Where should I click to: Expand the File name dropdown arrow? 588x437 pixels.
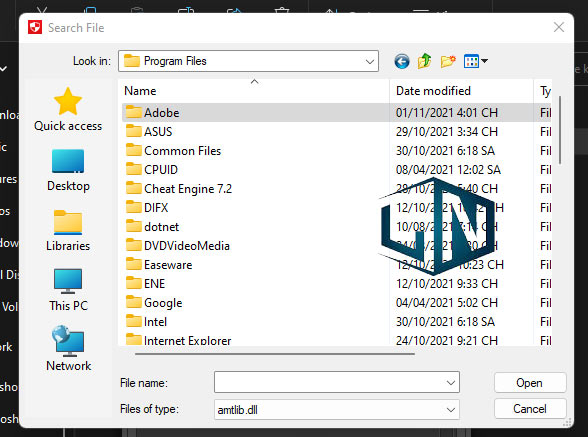pyautogui.click(x=450, y=383)
